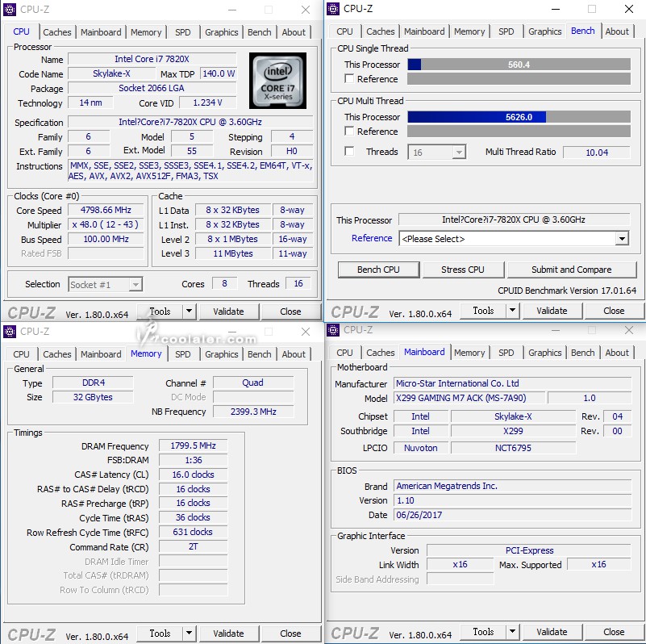Tick the Threads checkbox in the Bench window
Image resolution: width=646 pixels, height=644 pixels.
click(349, 151)
